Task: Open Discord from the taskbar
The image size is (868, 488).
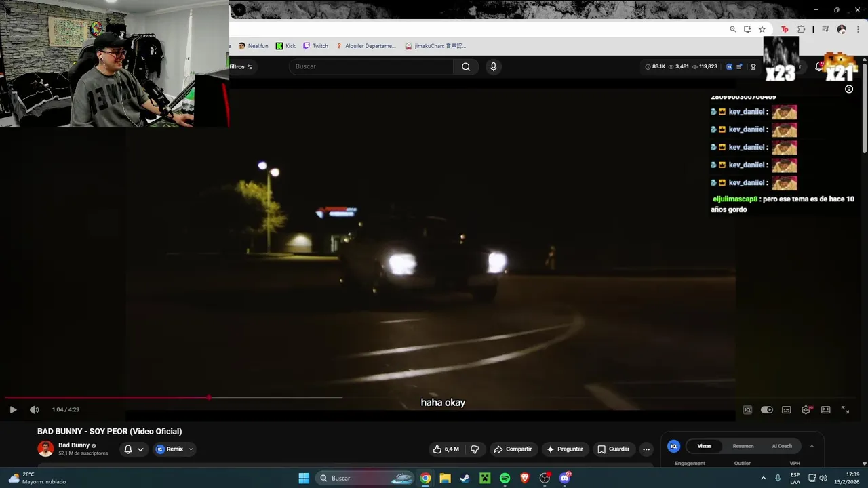Action: coord(565,478)
